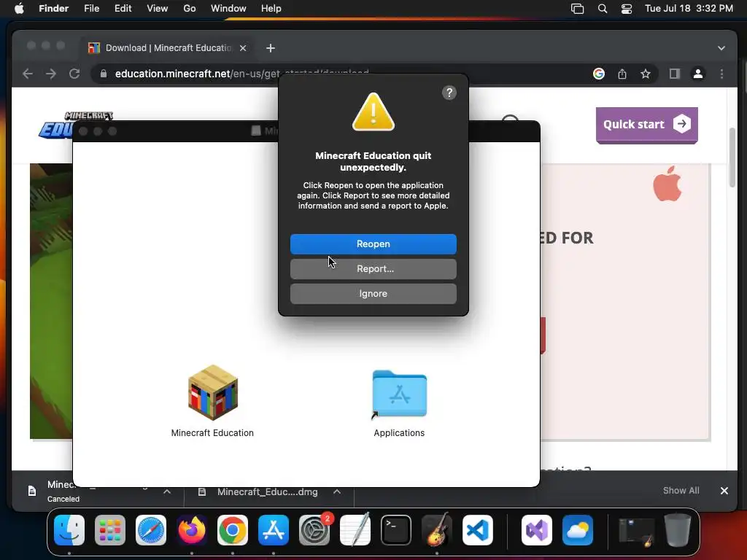747x560 pixels.
Task: Expand the Chrome tab search chevron
Action: pyautogui.click(x=721, y=48)
